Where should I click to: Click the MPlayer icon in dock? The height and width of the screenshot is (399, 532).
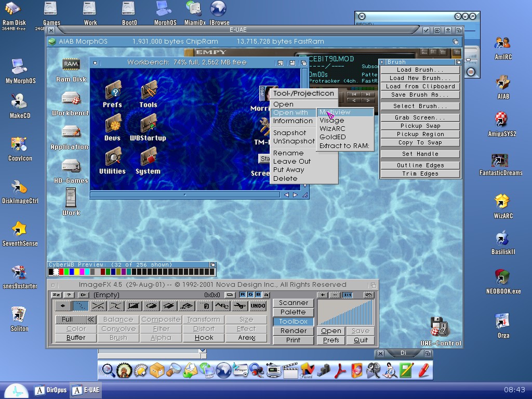tap(241, 370)
